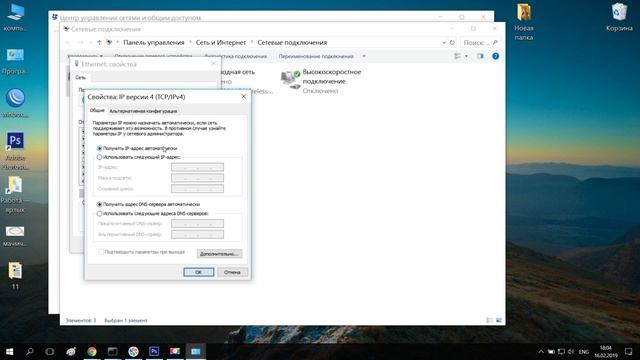Expand the address bar history dropdown
The image size is (640, 360).
(444, 42)
